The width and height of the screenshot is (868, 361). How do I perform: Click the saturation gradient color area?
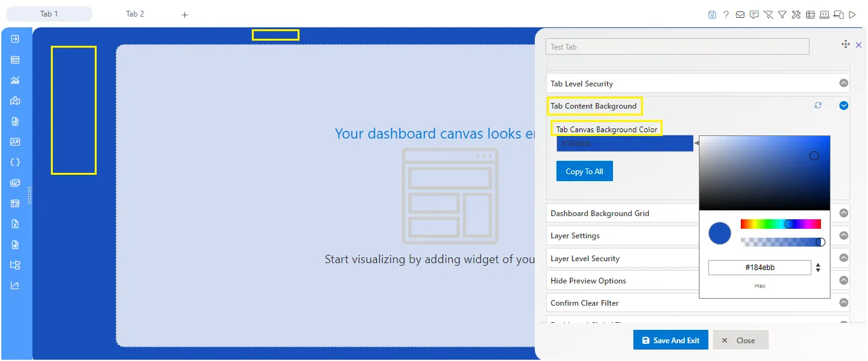pyautogui.click(x=764, y=172)
